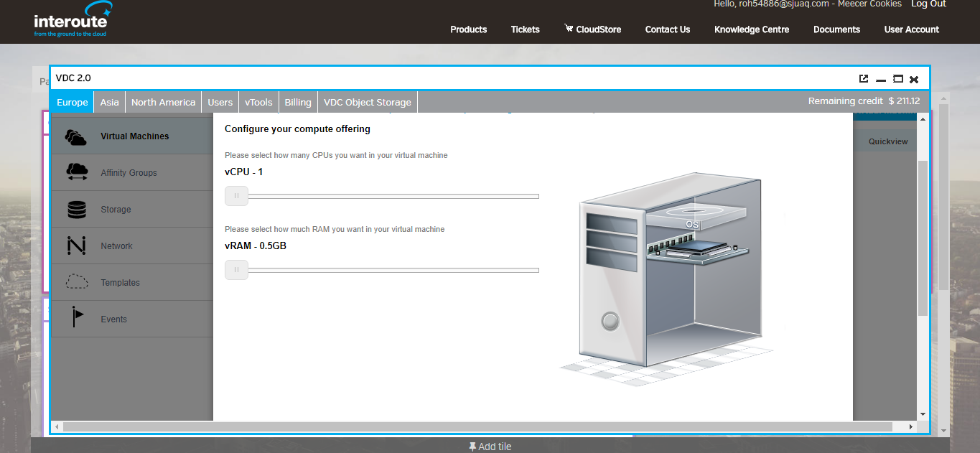Click the vRAM slider handle
This screenshot has width=980, height=453.
tap(236, 270)
